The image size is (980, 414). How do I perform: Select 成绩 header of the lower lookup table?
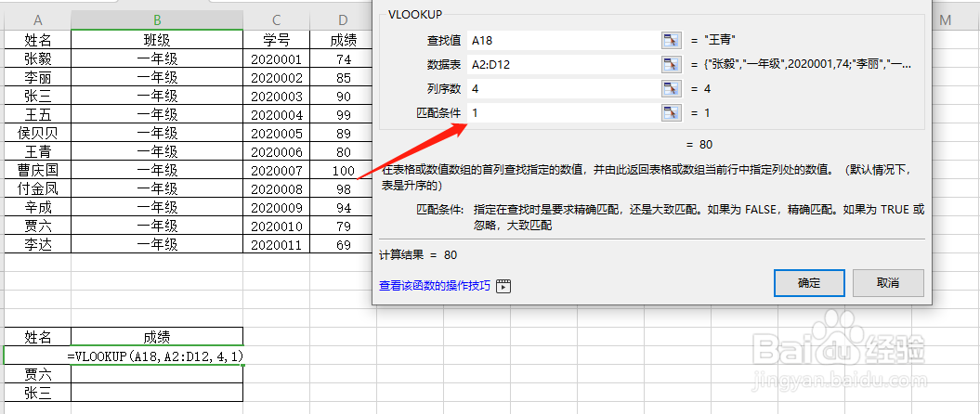click(157, 337)
